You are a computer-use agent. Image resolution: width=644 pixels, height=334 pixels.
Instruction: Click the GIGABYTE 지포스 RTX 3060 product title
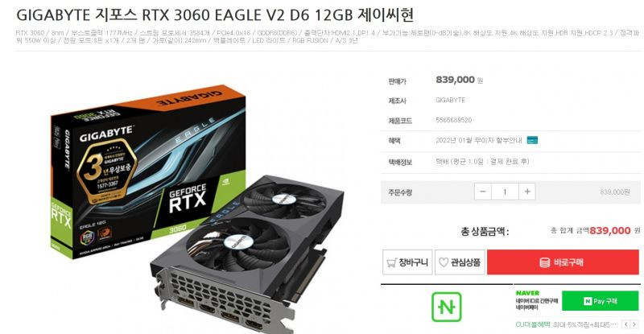pyautogui.click(x=215, y=15)
